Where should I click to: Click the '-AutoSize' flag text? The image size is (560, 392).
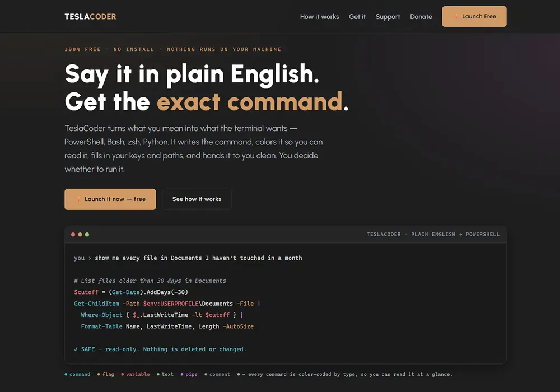tap(238, 326)
